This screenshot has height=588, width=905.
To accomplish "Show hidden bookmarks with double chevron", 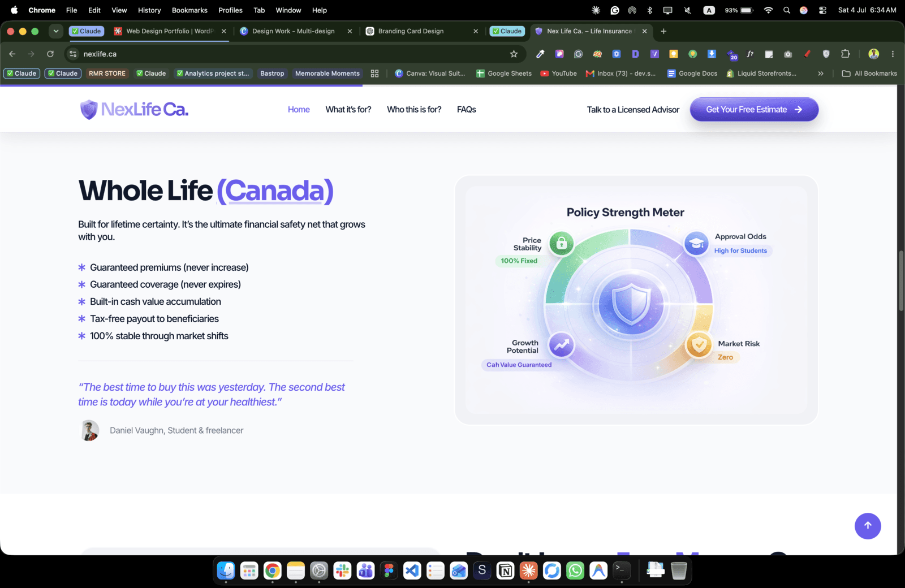I will pos(821,73).
